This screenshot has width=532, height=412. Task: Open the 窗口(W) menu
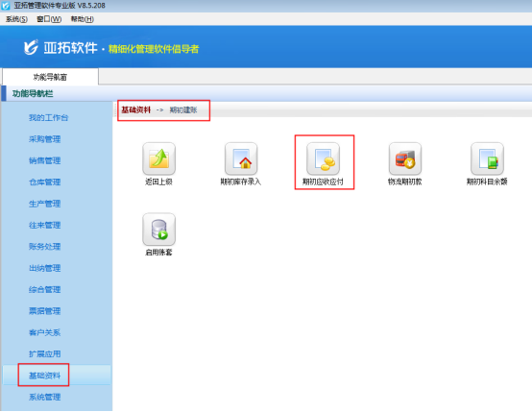coord(49,19)
